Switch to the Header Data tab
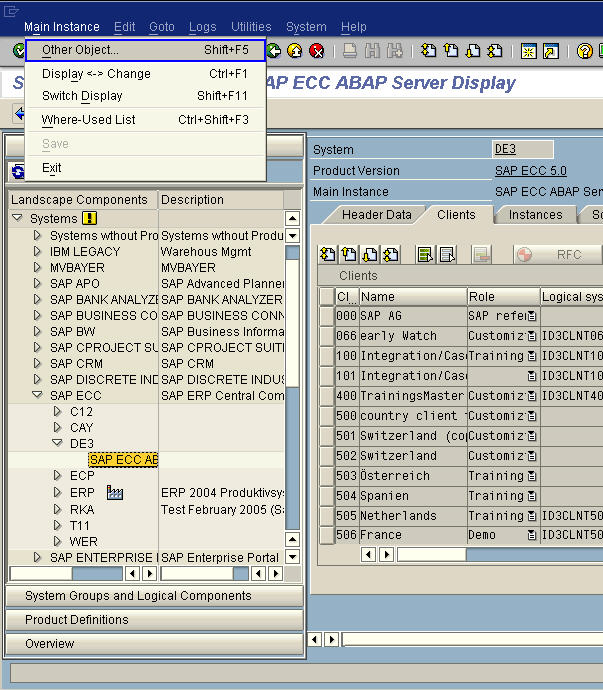The image size is (603, 690). [x=377, y=215]
